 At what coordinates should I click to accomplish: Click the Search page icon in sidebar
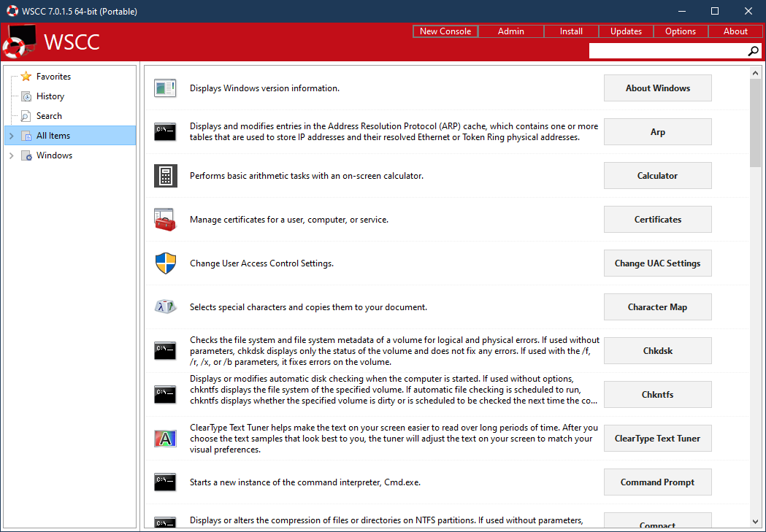pos(26,116)
